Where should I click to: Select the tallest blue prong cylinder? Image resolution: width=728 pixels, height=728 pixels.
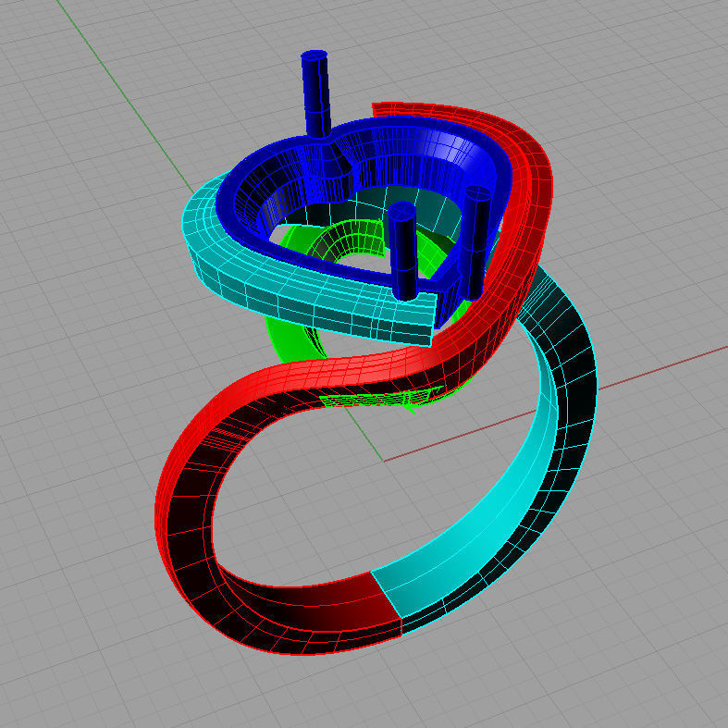click(x=316, y=95)
